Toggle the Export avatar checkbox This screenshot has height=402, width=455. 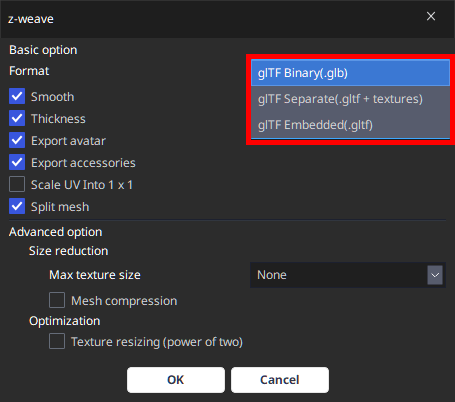[17, 141]
